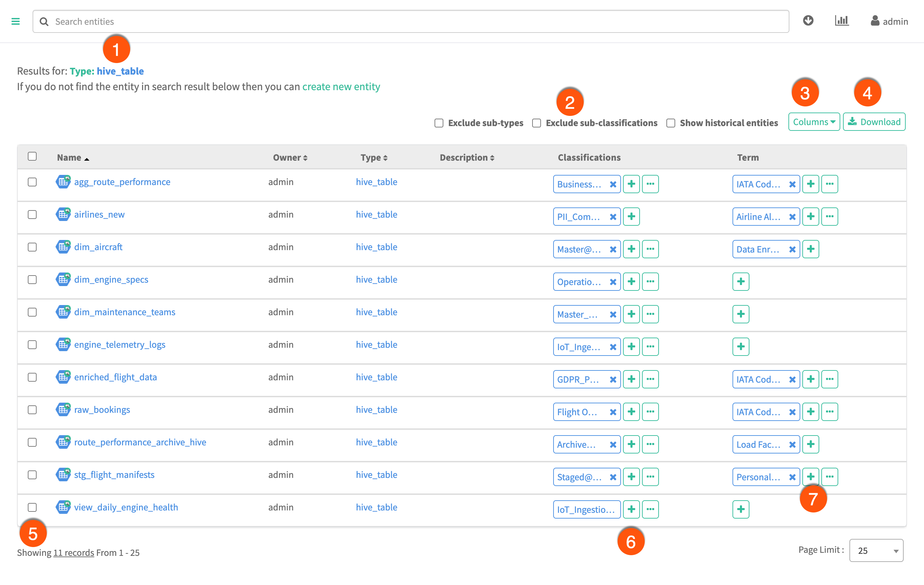Add term to dim_engine_specs row
The image size is (924, 585).
(x=741, y=282)
